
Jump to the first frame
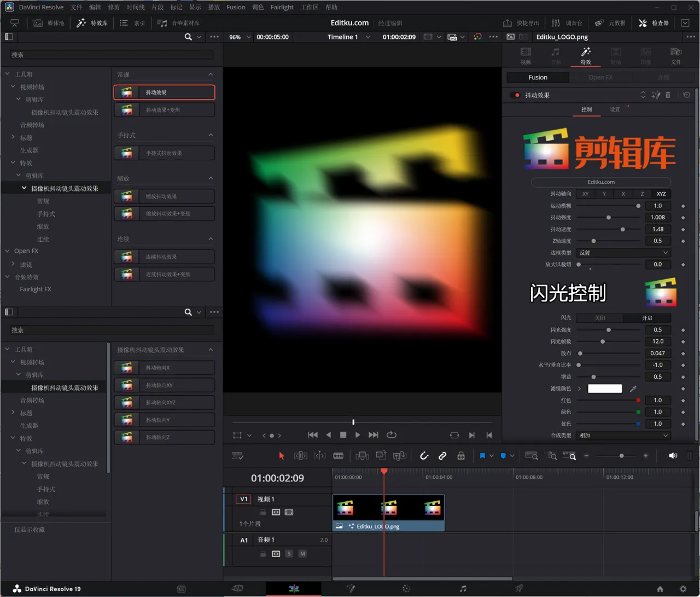(313, 435)
